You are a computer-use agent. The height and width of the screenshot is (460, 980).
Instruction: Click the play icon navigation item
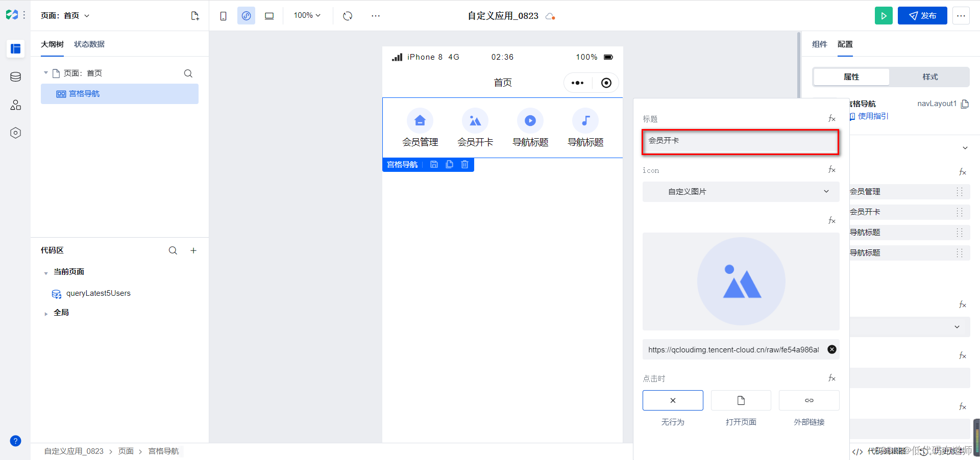click(x=530, y=121)
